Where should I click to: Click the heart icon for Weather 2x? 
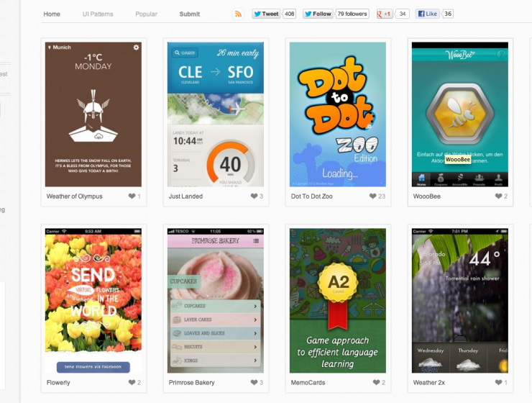point(498,382)
